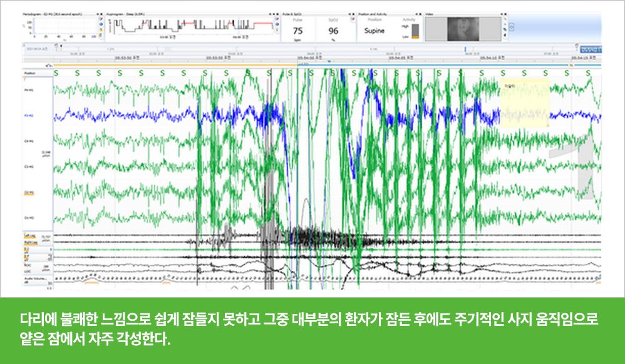Select the Periodogram chart area
The width and height of the screenshot is (625, 364).
click(64, 26)
